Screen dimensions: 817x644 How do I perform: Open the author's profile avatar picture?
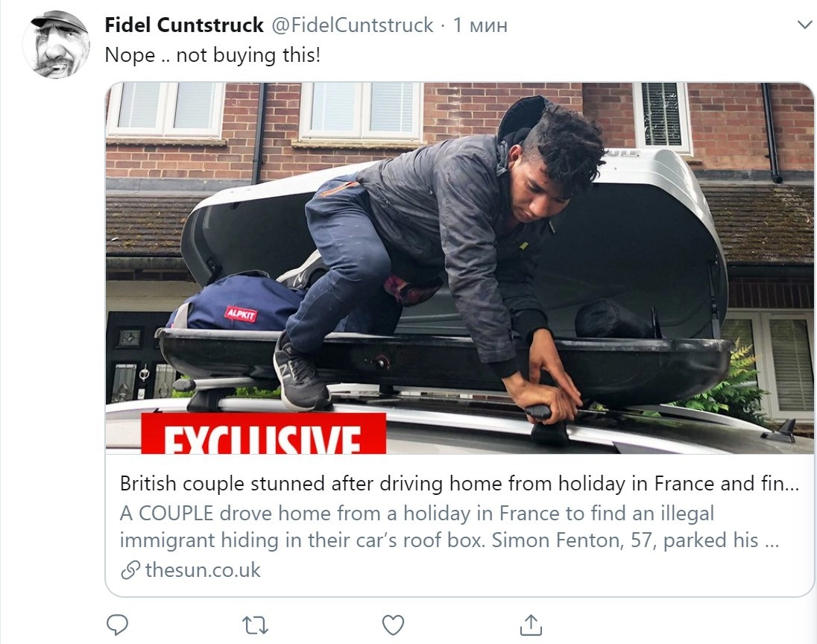(x=56, y=45)
